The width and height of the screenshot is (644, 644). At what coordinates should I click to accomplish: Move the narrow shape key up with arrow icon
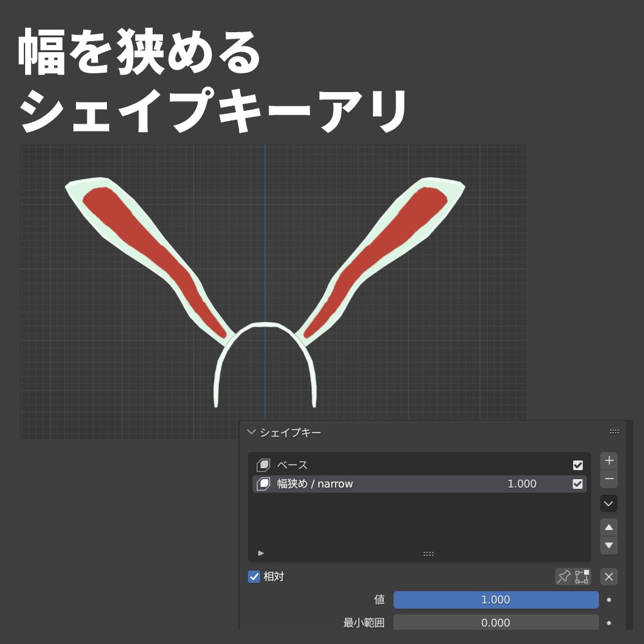609,527
